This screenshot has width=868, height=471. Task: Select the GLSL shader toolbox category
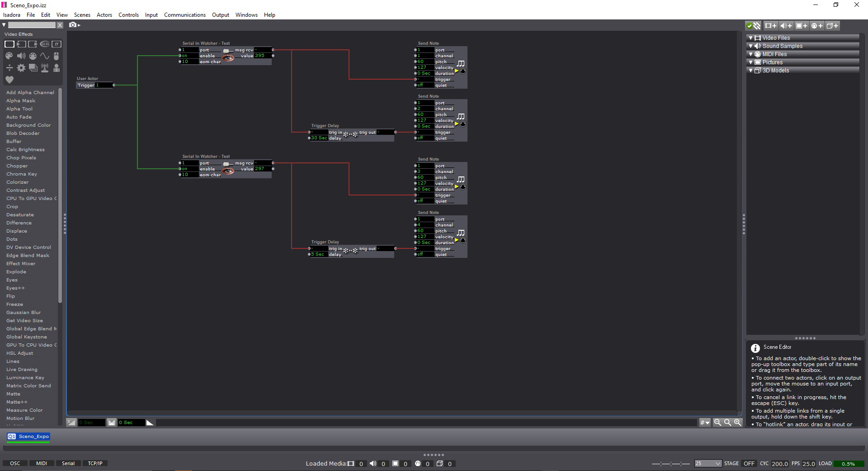click(x=44, y=44)
